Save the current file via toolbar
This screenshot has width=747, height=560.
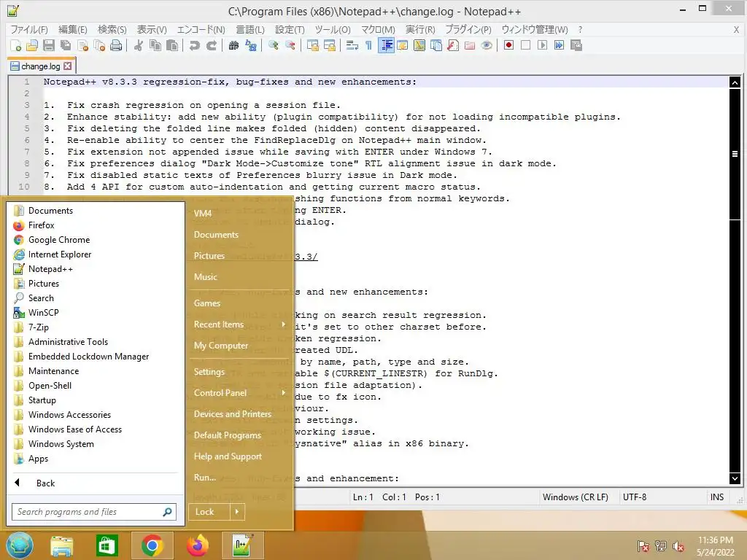(x=49, y=46)
